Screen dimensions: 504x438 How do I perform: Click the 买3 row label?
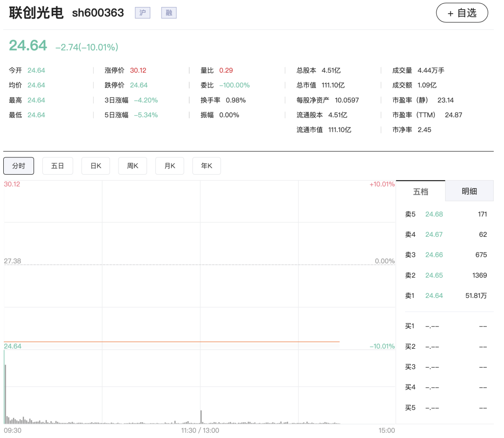pos(410,367)
